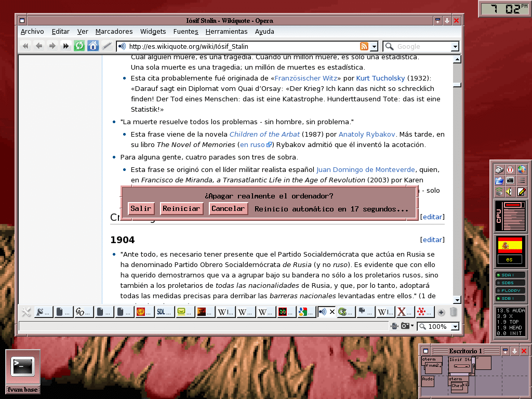The width and height of the screenshot is (532, 399).
Task: Click the Salir button in shutdown dialog
Action: pos(141,209)
